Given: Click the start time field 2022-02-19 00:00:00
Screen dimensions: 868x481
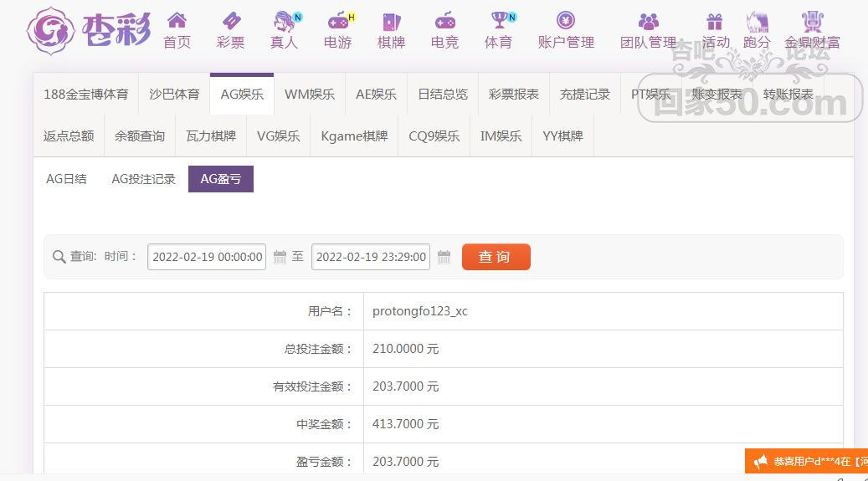Looking at the screenshot, I should click(207, 257).
